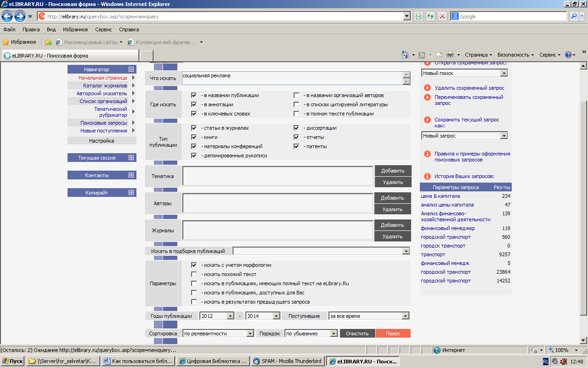
Task: Open sorting 'по релевантности' dropdown
Action: point(218,333)
